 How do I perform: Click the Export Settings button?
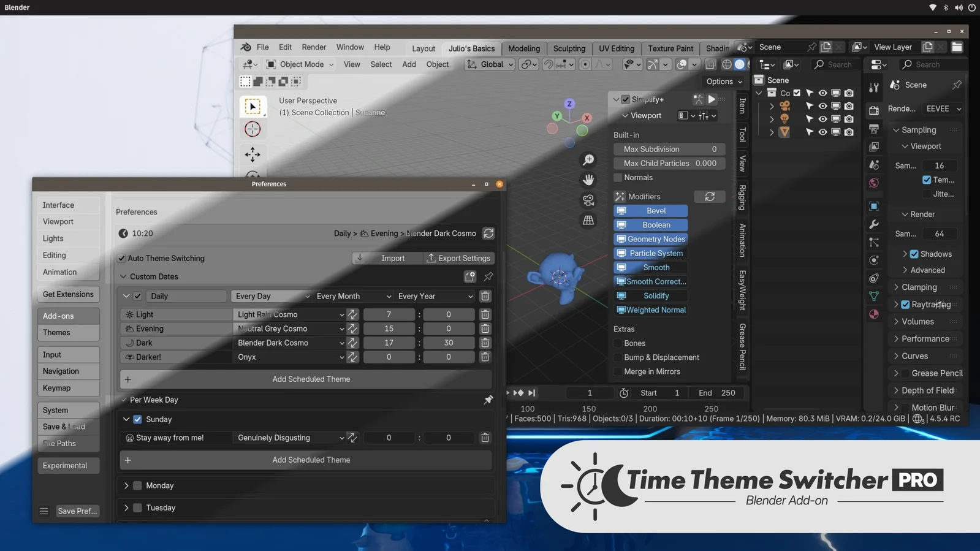(x=458, y=258)
